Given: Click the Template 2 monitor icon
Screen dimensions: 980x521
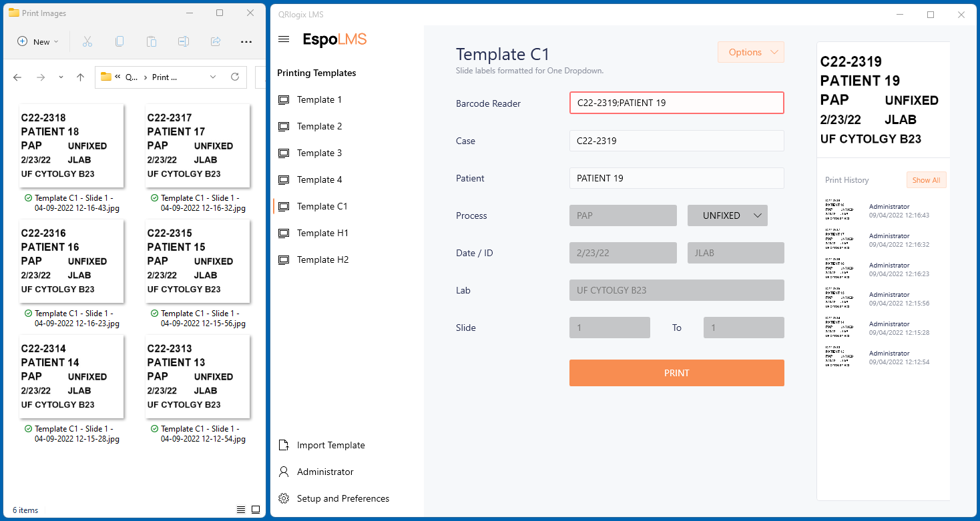Looking at the screenshot, I should coord(284,127).
